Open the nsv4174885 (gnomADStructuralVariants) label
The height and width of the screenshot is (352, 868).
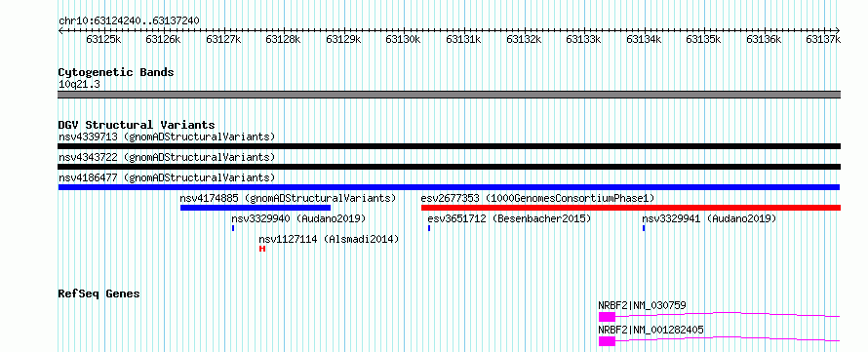pos(288,198)
